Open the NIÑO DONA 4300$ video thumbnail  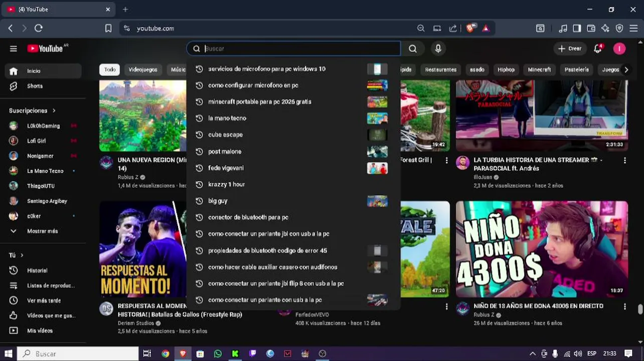[x=542, y=249]
